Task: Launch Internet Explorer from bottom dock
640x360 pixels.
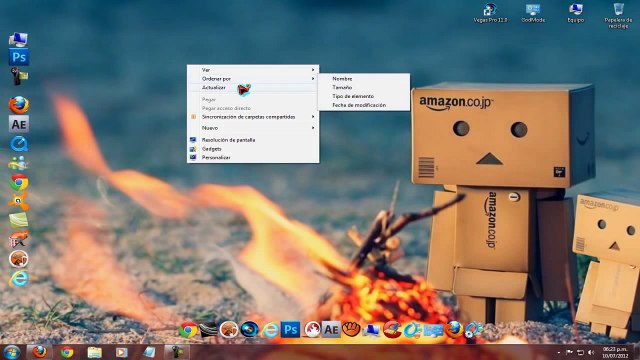Action: [270, 330]
